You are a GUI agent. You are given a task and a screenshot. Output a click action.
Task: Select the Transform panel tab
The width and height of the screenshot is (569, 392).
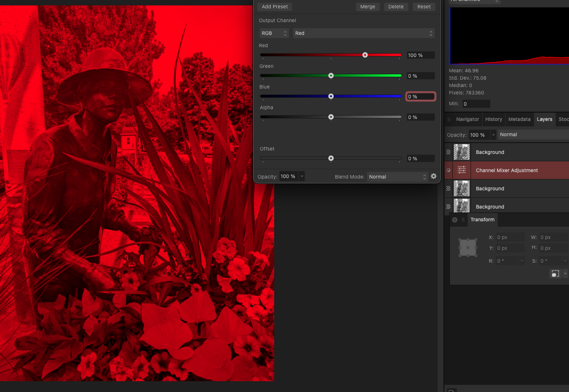coord(482,220)
